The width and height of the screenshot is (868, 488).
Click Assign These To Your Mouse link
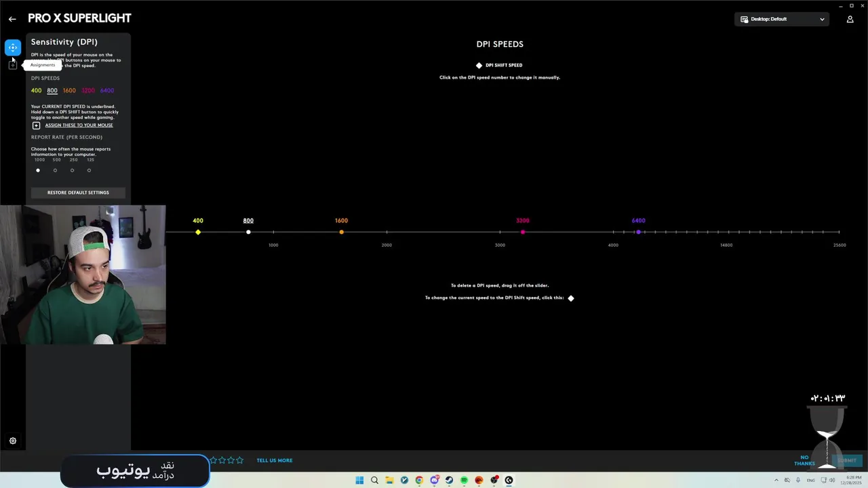pos(79,125)
